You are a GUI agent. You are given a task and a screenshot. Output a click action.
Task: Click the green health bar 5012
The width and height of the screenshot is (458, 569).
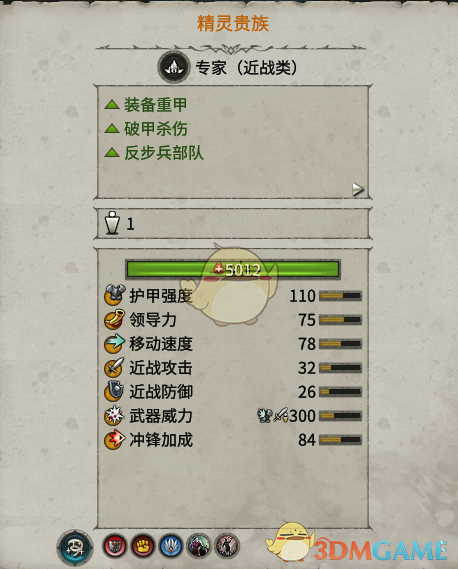tap(233, 269)
